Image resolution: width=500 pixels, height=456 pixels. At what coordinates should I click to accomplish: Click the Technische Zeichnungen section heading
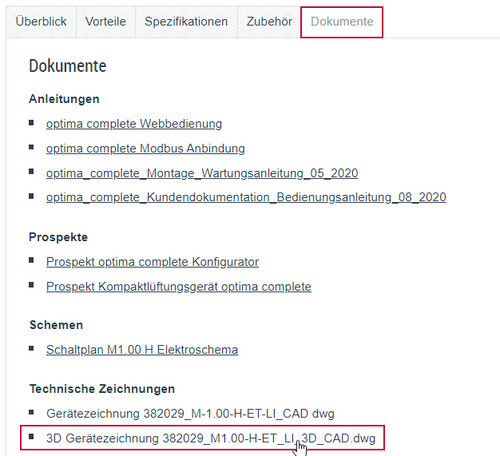click(x=102, y=389)
